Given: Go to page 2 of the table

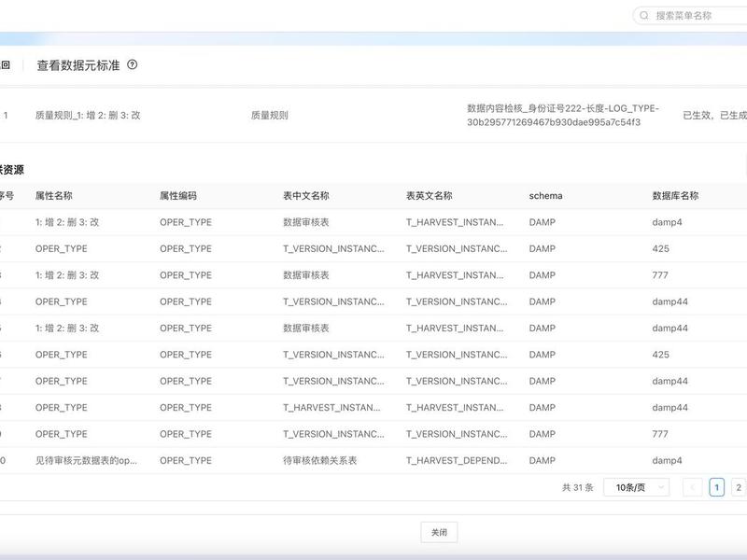Looking at the screenshot, I should point(738,487).
